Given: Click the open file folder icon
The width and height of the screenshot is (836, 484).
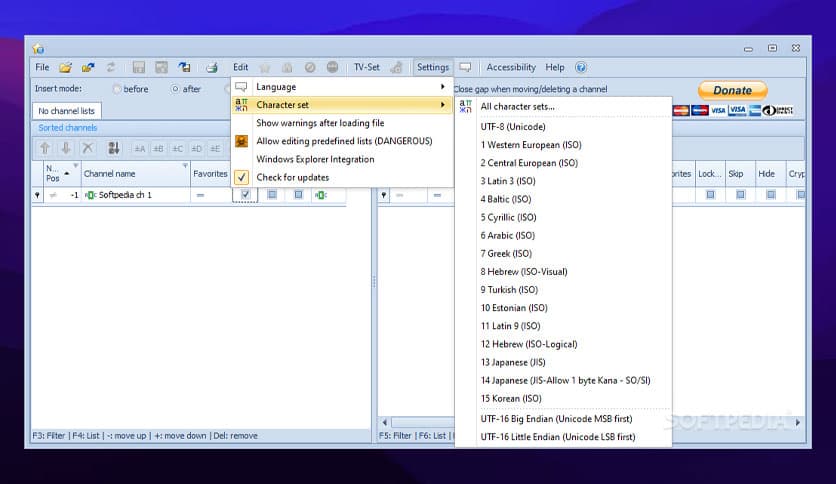Looking at the screenshot, I should 65,68.
